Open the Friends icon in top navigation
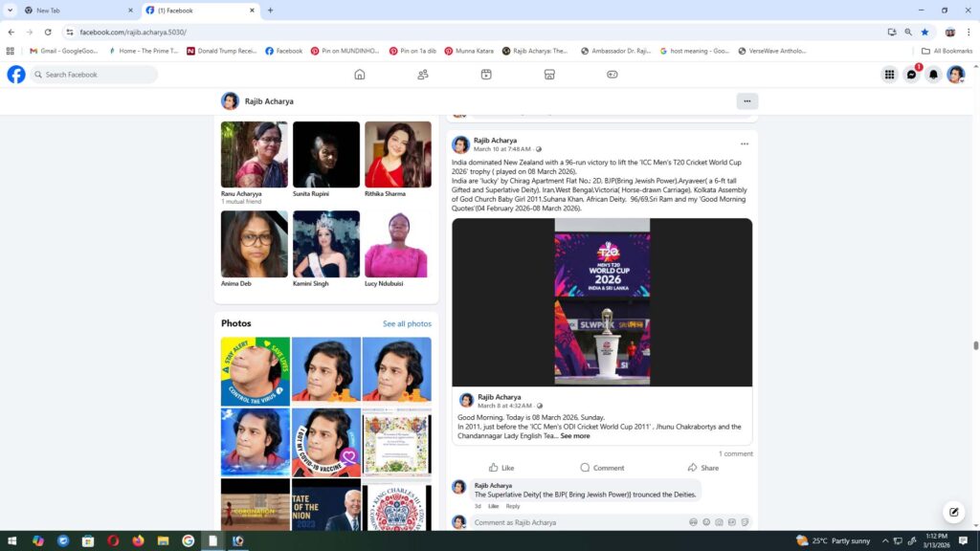Screen dimensions: 980x551 point(423,75)
